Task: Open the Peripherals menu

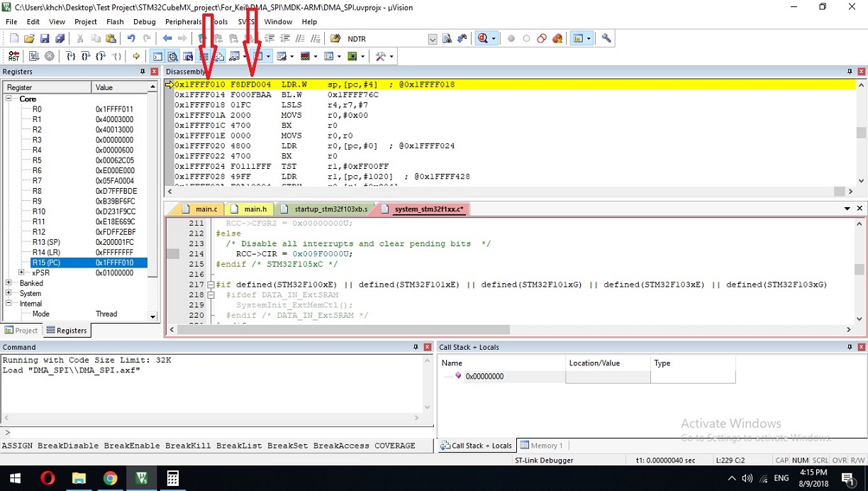Action: coord(183,22)
